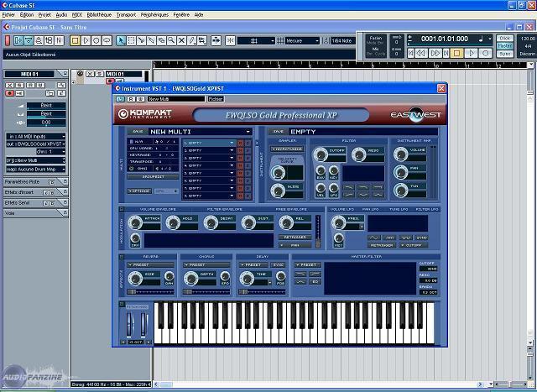This screenshot has height=392, width=537.
Task: Mute MIDI 01 track in track list
Action: pos(90,74)
